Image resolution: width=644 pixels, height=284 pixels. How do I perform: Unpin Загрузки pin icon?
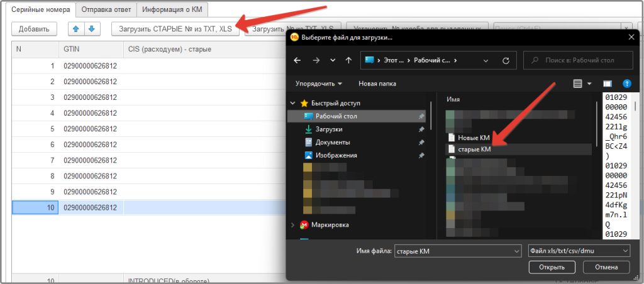point(421,129)
